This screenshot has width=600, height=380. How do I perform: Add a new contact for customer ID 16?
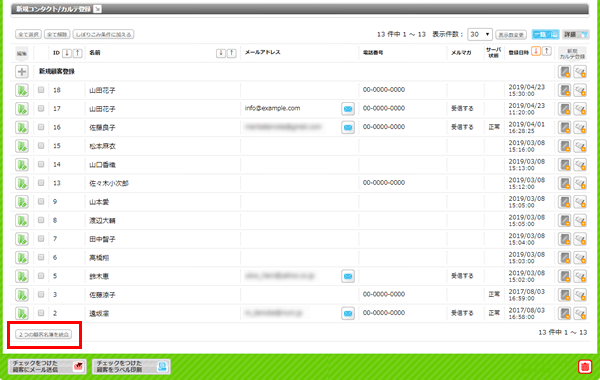tap(564, 127)
